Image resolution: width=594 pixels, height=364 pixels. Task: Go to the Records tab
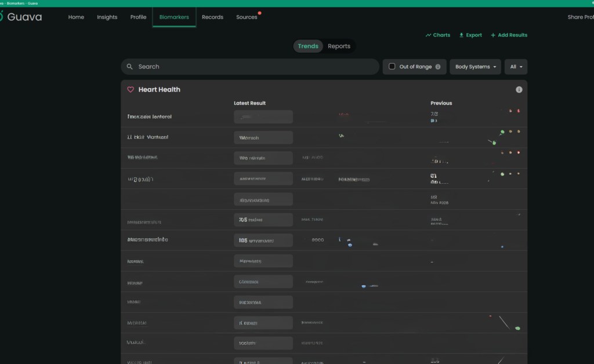click(212, 17)
